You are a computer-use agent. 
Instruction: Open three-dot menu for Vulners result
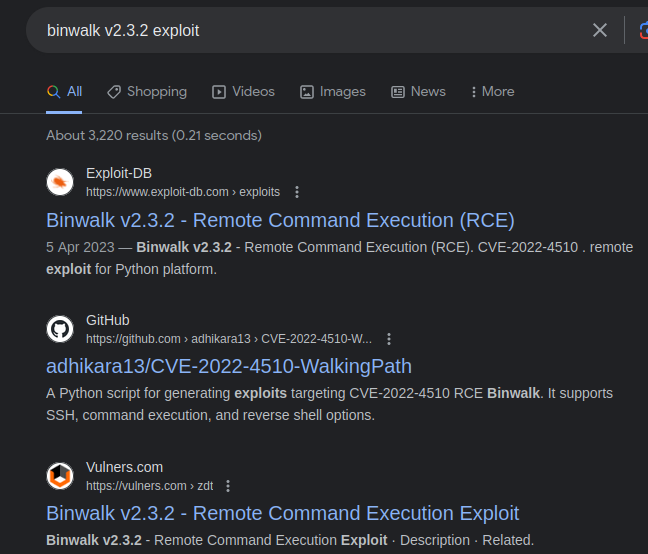click(x=228, y=486)
